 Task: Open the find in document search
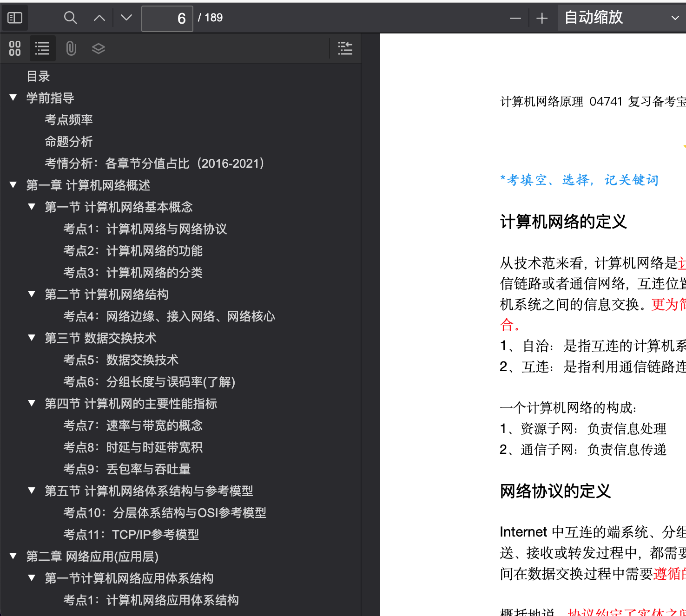[x=71, y=18]
